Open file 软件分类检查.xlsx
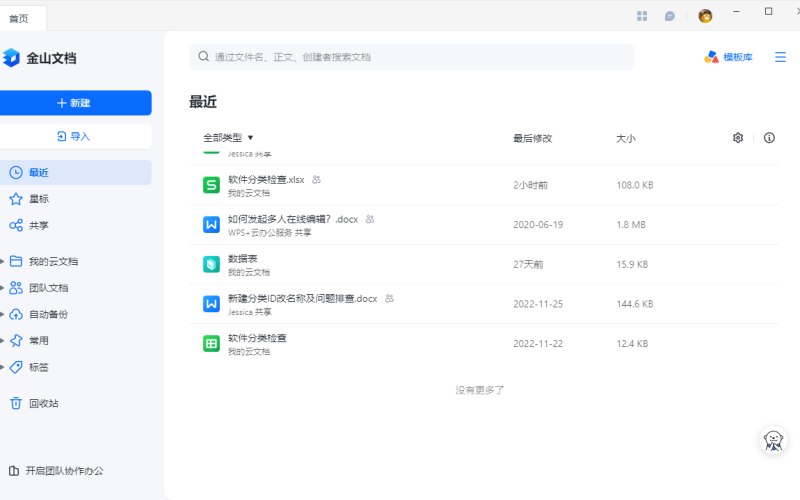Image resolution: width=800 pixels, height=500 pixels. tap(266, 180)
